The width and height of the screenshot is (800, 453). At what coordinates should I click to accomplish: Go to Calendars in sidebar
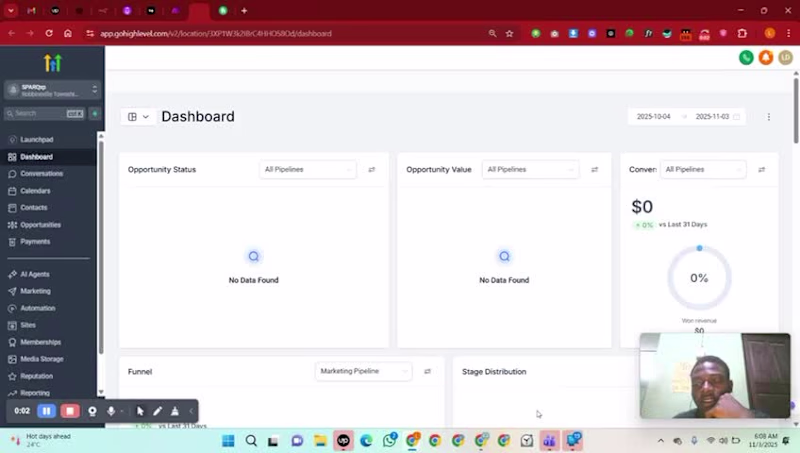(x=35, y=191)
